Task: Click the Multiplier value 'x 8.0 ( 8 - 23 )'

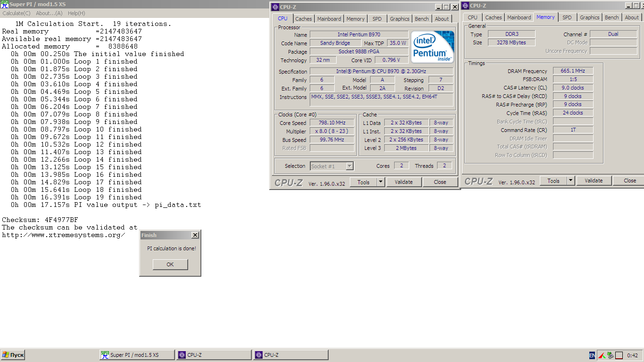Action: click(x=332, y=132)
